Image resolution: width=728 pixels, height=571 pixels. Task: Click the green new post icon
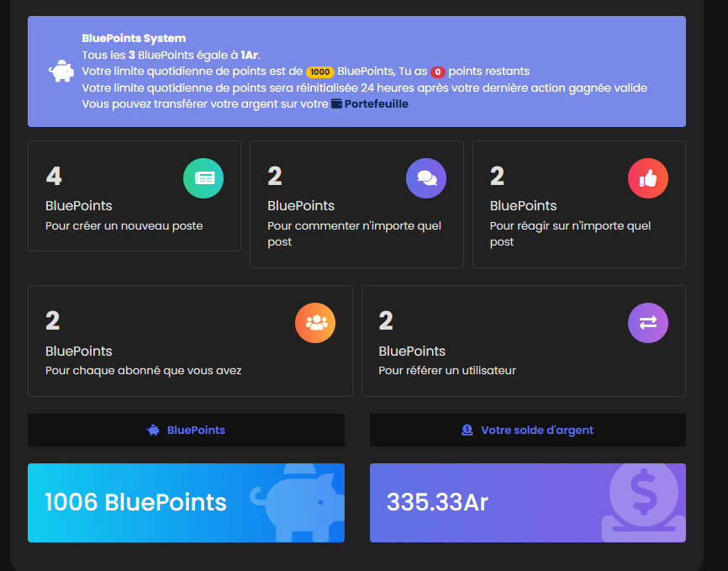click(203, 178)
